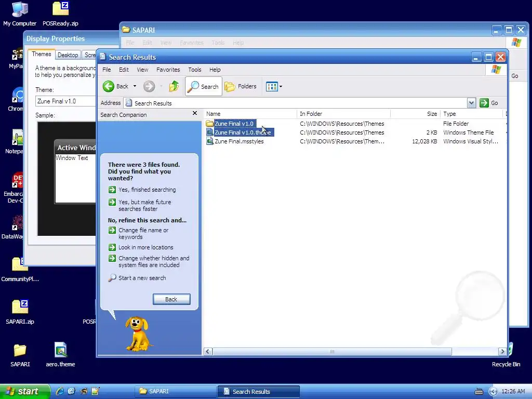532x399 pixels.
Task: Click the 12:26 AM taskbar clock
Action: pyautogui.click(x=513, y=391)
